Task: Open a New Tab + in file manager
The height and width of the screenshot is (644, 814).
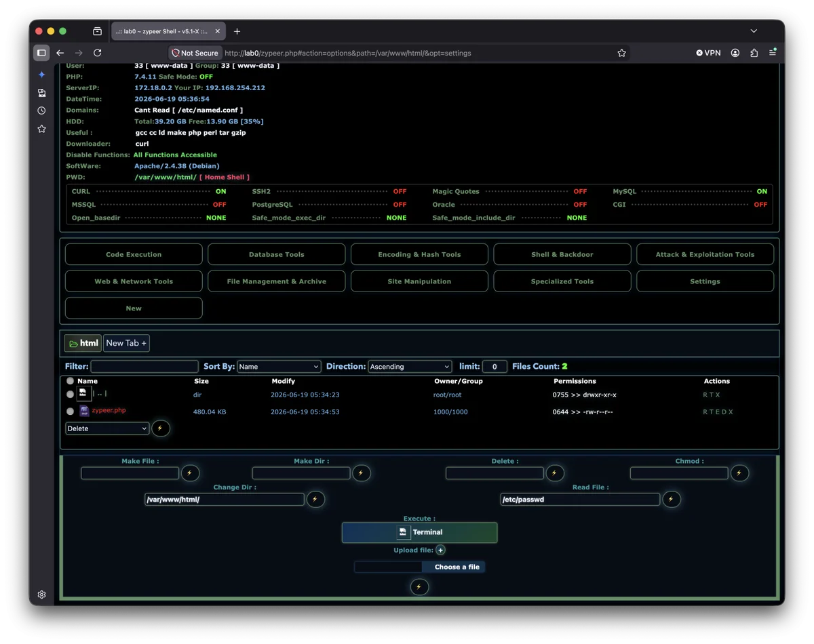Action: coord(126,343)
